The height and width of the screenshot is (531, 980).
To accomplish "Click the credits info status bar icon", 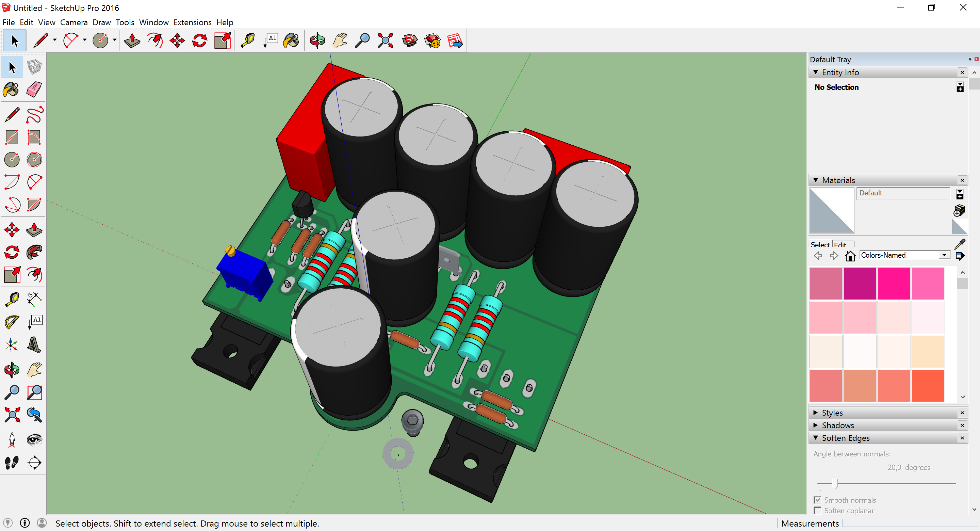I will tap(25, 523).
